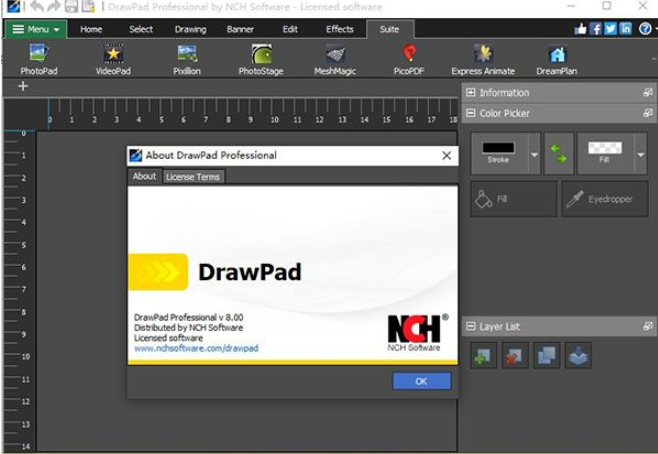658x454 pixels.
Task: Collapse the Layer List panel
Action: [x=471, y=326]
